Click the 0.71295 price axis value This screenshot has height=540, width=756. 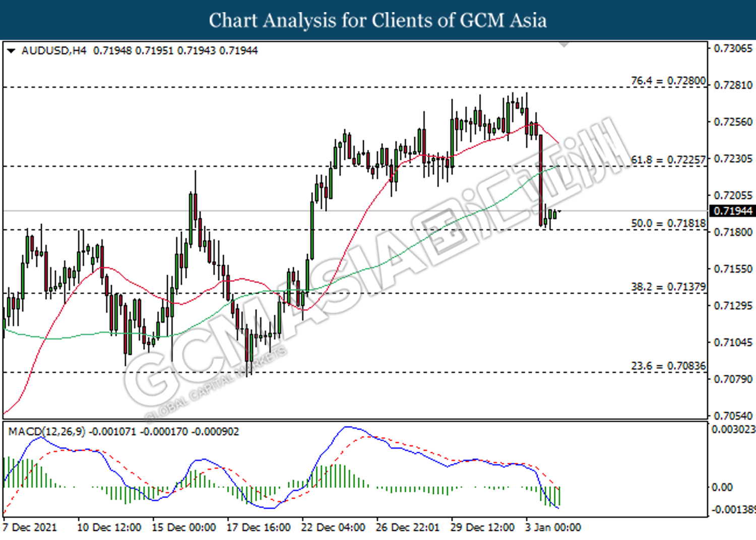[733, 306]
